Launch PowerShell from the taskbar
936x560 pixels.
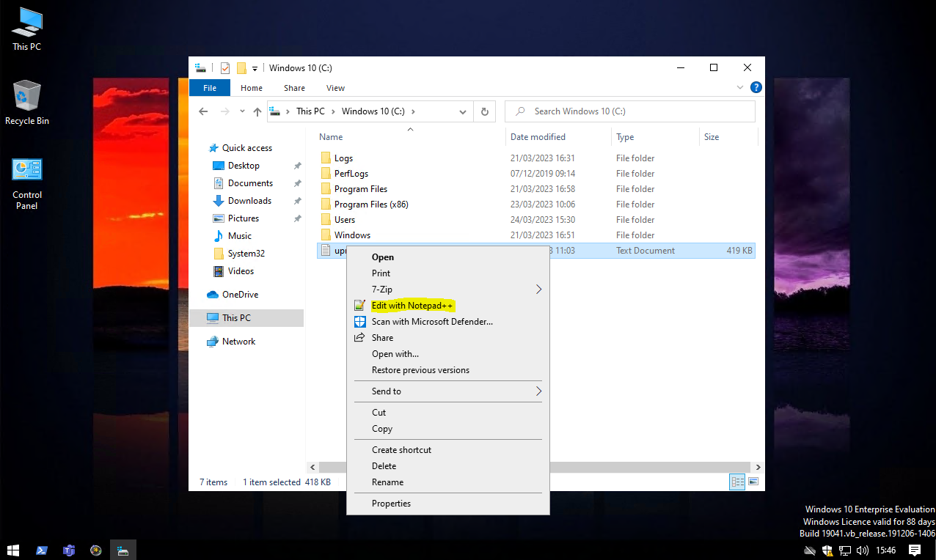[42, 550]
